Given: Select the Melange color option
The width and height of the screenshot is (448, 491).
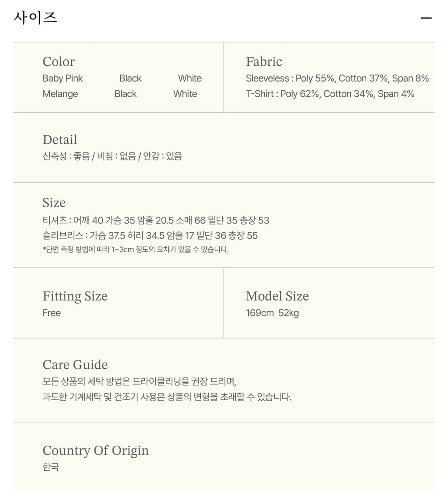Looking at the screenshot, I should pyautogui.click(x=60, y=94).
